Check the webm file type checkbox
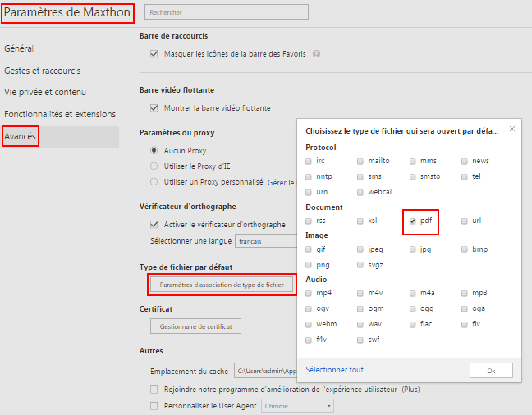Image resolution: width=532 pixels, height=415 pixels. (309, 325)
